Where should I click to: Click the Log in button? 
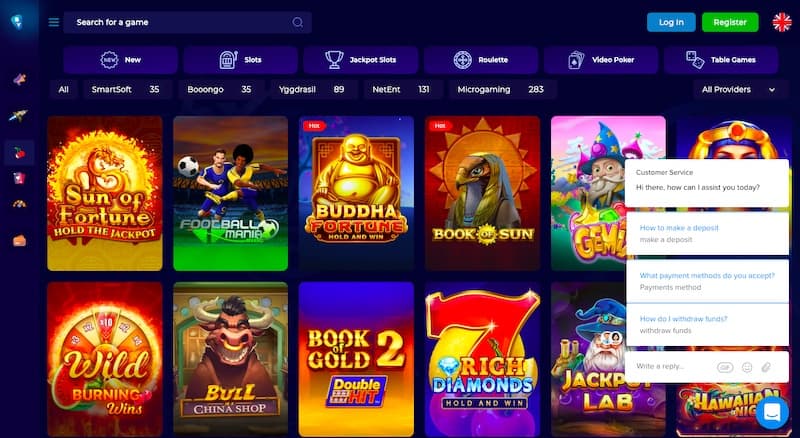[x=671, y=22]
